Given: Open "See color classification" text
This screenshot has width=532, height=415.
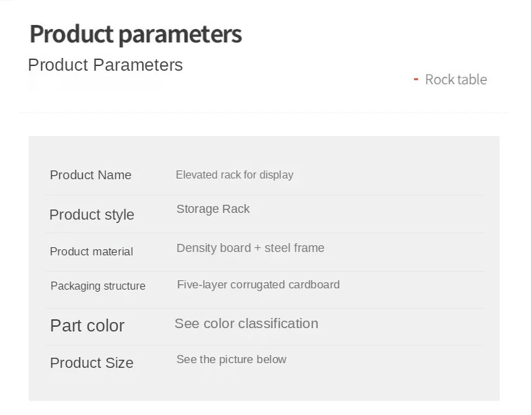Looking at the screenshot, I should (x=246, y=323).
